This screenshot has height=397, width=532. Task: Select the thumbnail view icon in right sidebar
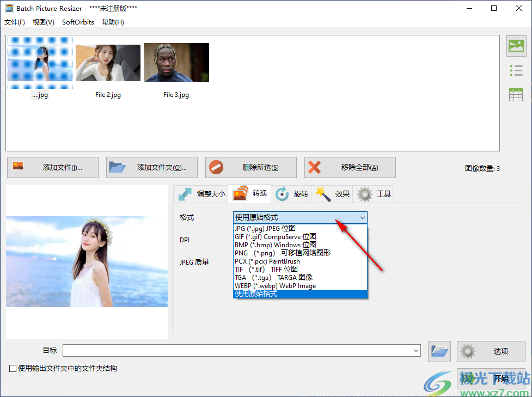click(516, 46)
